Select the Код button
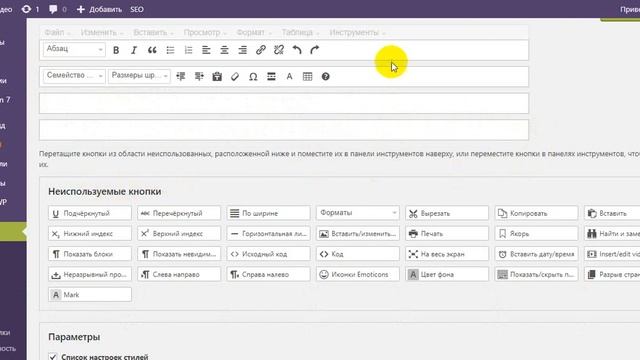640x360 pixels. [x=358, y=254]
